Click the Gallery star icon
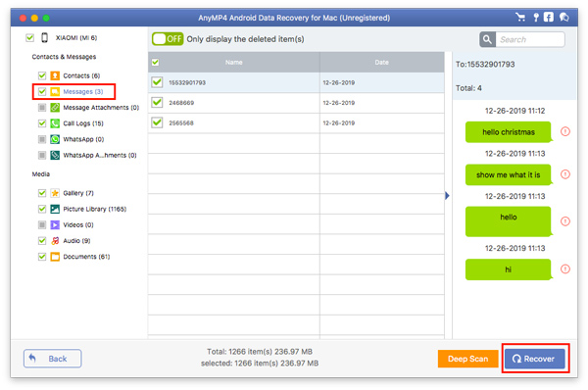Image resolution: width=588 pixels, height=390 pixels. click(55, 193)
